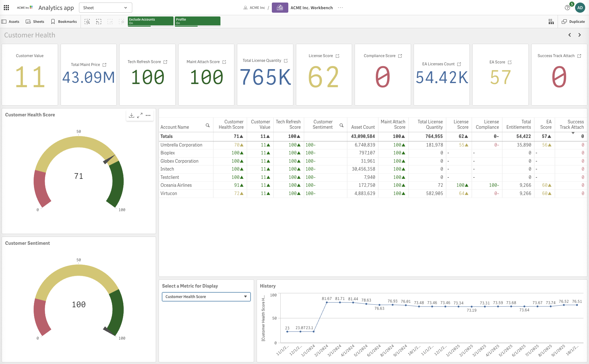Open the app launcher grid icon
This screenshot has height=364, width=589.
coord(6,8)
